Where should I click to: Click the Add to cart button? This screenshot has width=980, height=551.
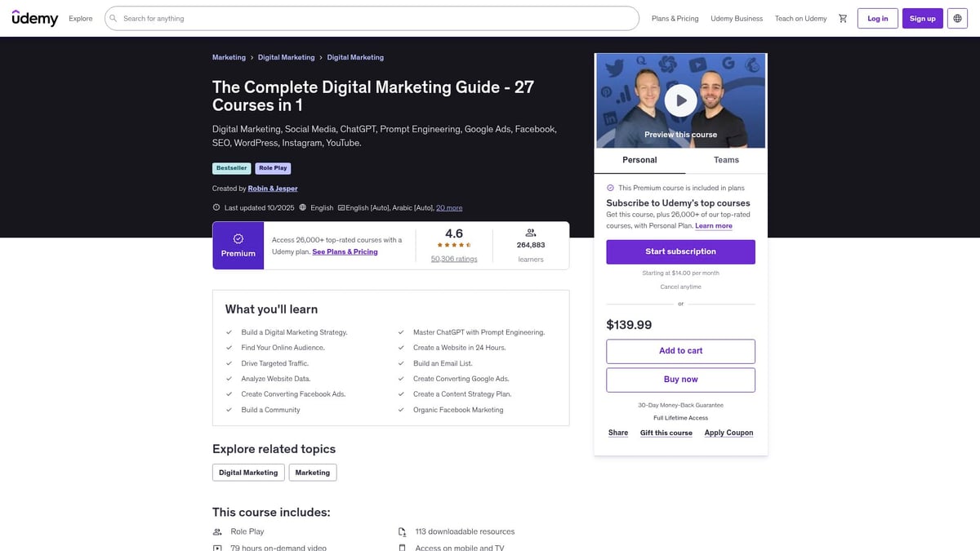point(680,351)
